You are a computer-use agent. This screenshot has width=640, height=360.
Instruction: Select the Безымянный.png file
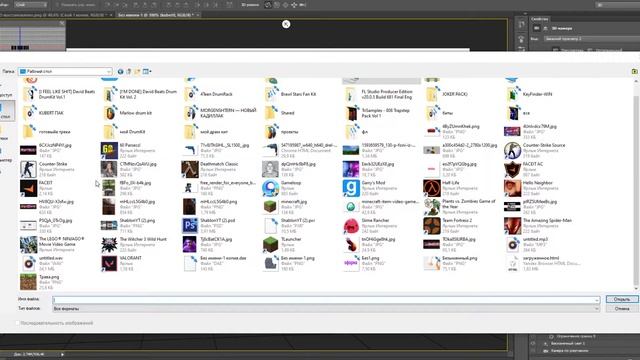(x=451, y=263)
